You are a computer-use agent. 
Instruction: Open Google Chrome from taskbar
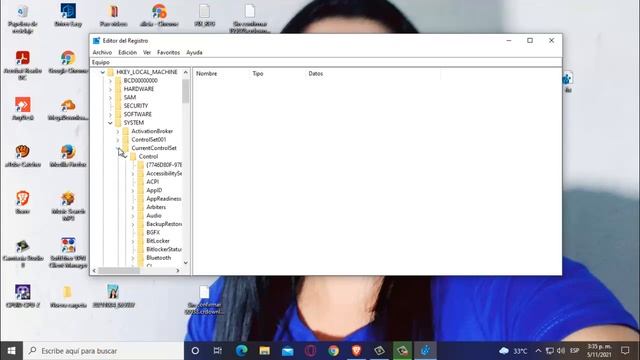333,351
